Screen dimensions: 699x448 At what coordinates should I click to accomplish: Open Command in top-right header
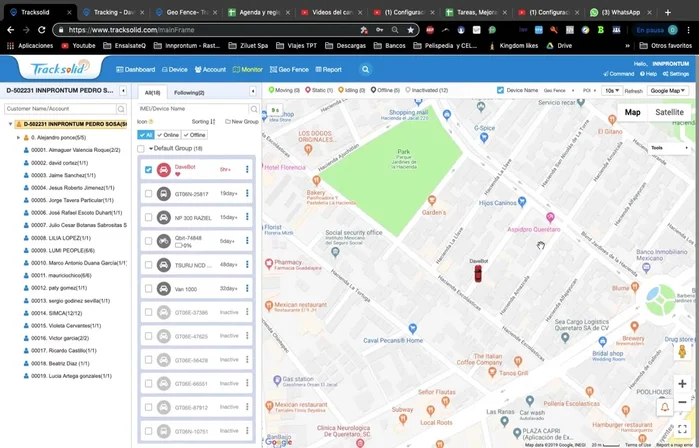pos(618,74)
